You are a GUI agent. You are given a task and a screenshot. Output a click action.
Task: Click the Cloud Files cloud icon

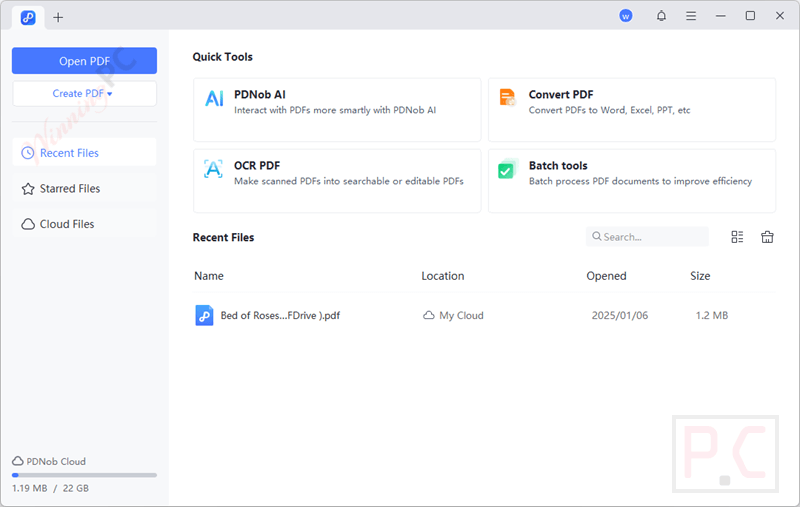pyautogui.click(x=28, y=224)
